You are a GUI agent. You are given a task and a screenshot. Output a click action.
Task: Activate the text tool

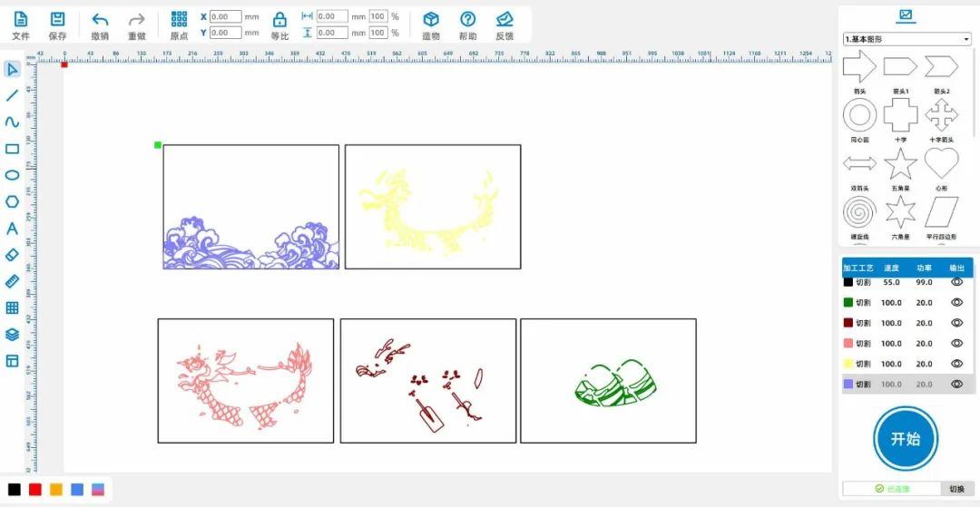pyautogui.click(x=13, y=229)
